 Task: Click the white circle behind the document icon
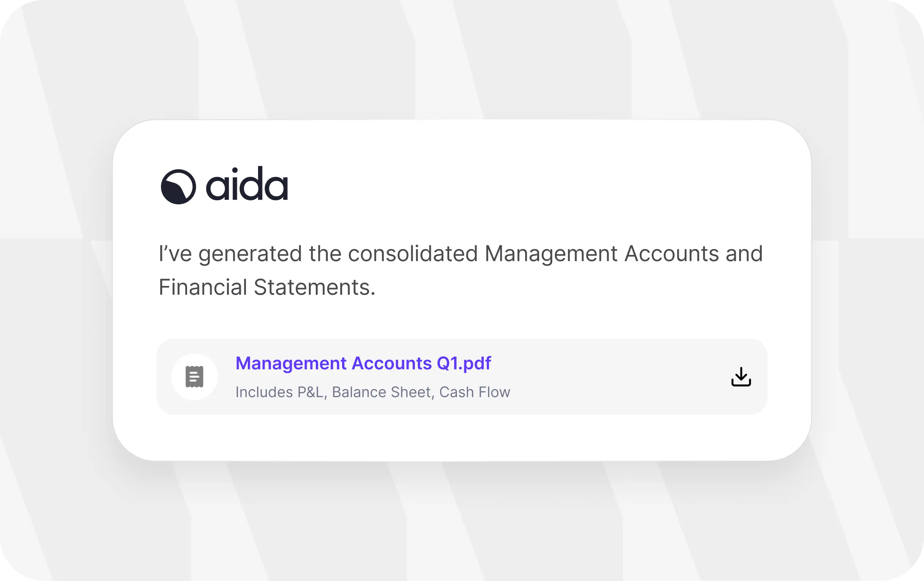pyautogui.click(x=194, y=377)
